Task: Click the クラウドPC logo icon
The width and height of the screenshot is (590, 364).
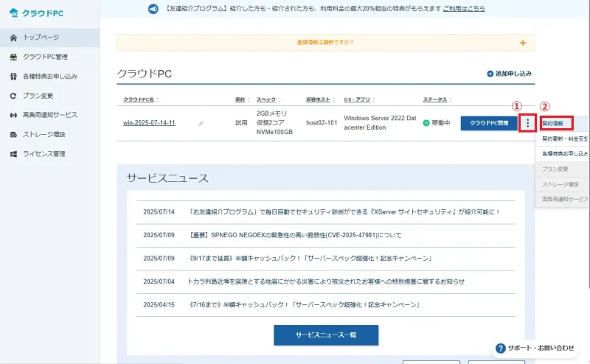Action: [x=14, y=13]
